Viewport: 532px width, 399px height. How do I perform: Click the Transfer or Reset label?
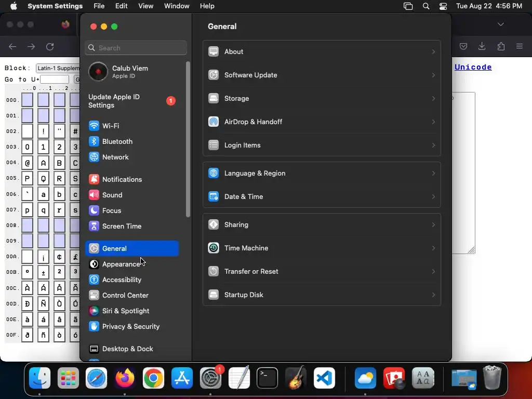click(x=251, y=272)
